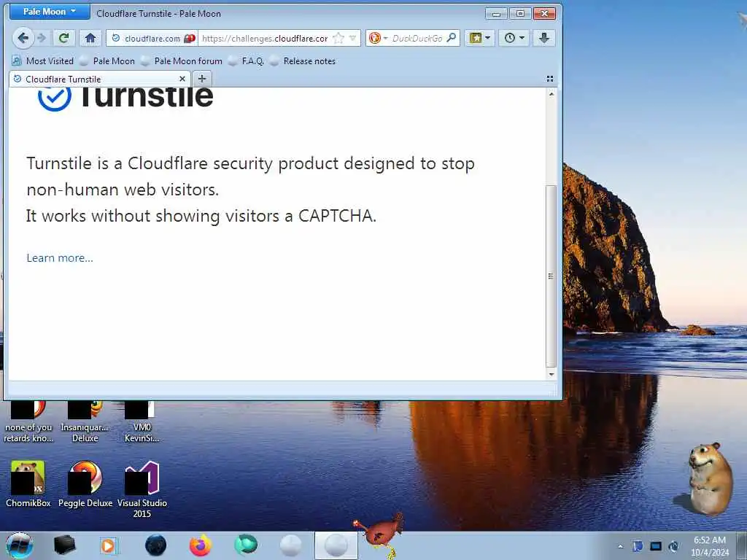This screenshot has height=560, width=747.
Task: Show hidden system tray icons
Action: 620,547
